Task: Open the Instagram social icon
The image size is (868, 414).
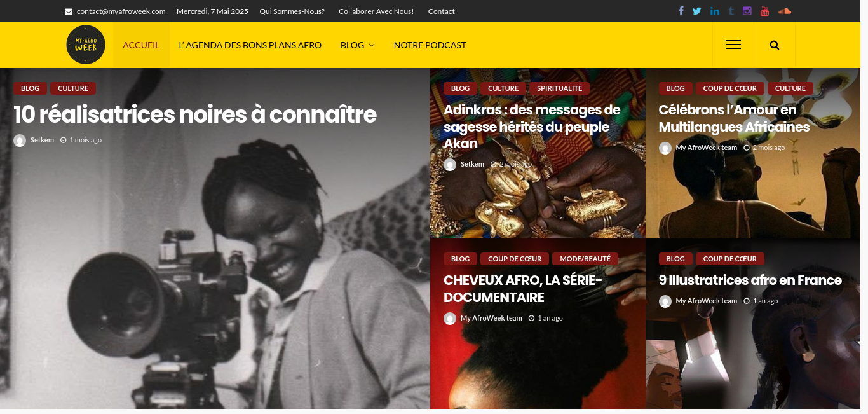Action: click(x=747, y=11)
